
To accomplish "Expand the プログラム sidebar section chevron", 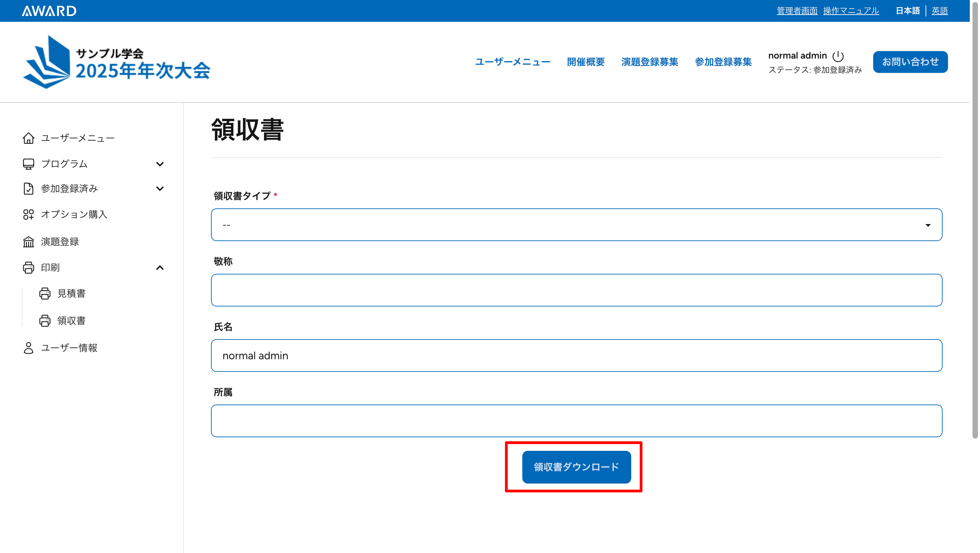I will (160, 164).
